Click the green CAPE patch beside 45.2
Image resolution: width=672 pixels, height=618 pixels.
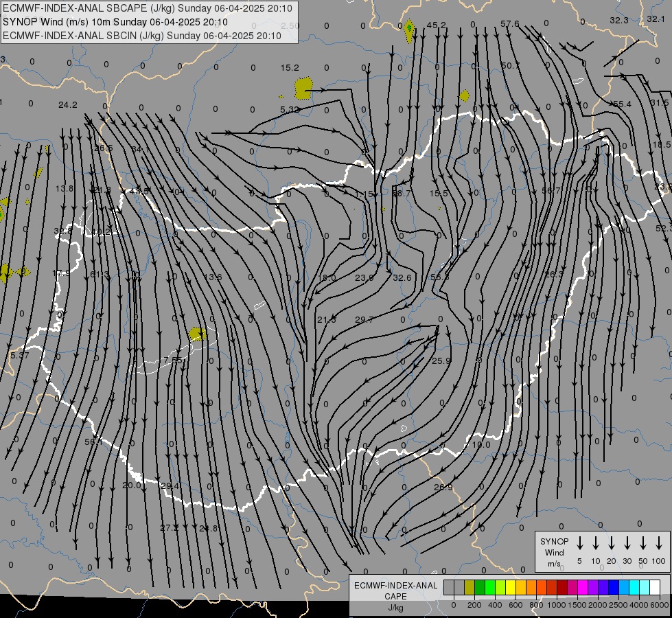409,30
